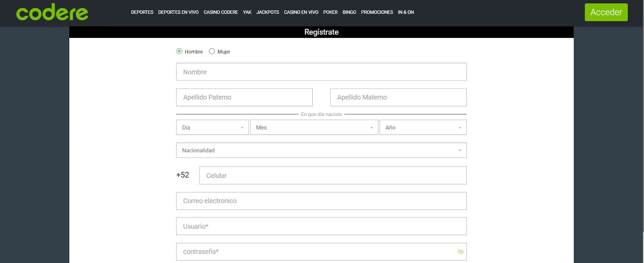Open the Día dropdown
Screen dimensions: 644x263
(x=212, y=127)
